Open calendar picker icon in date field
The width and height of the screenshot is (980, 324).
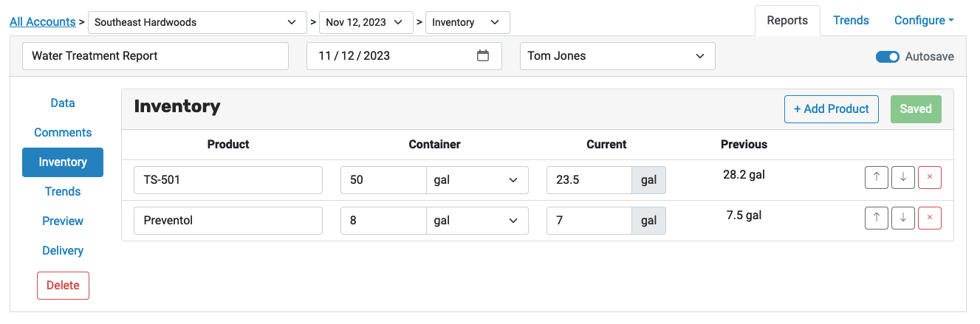483,55
